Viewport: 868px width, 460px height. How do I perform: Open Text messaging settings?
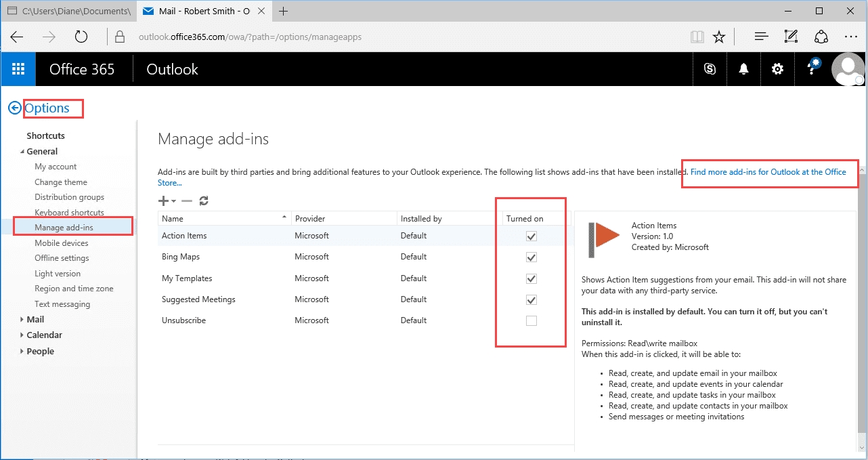tap(62, 304)
